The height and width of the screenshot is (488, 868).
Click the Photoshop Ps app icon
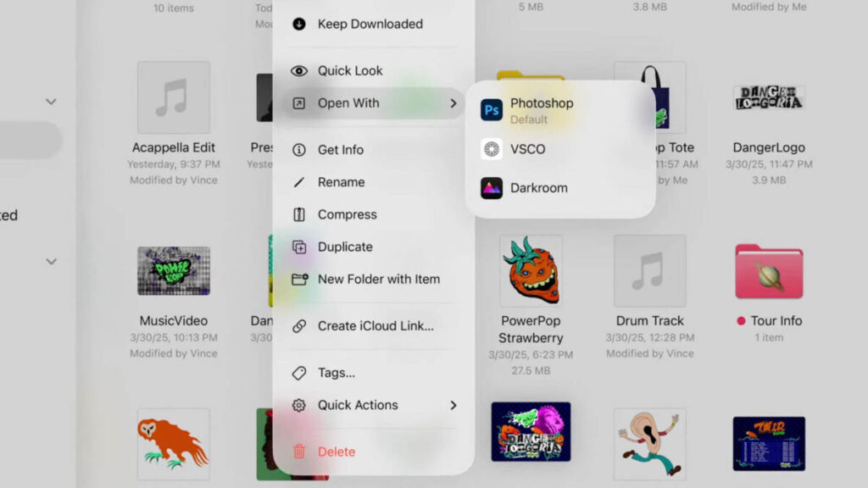492,110
